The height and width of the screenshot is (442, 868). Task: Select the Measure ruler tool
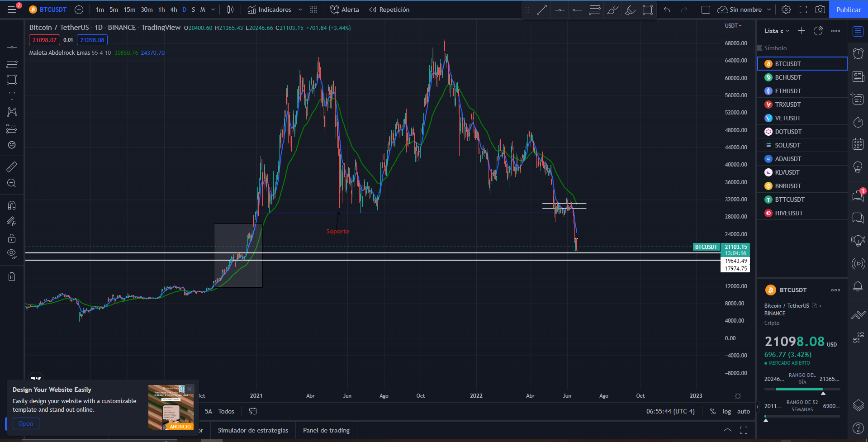[x=12, y=167]
